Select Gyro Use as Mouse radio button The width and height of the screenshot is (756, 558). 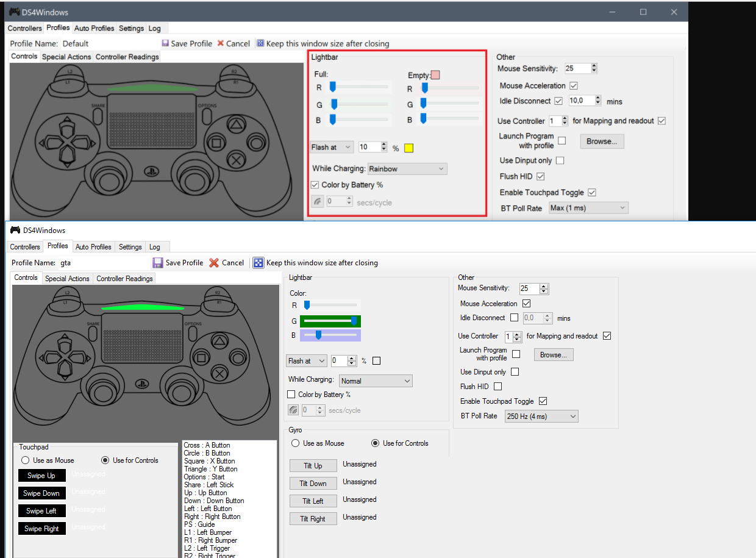296,443
